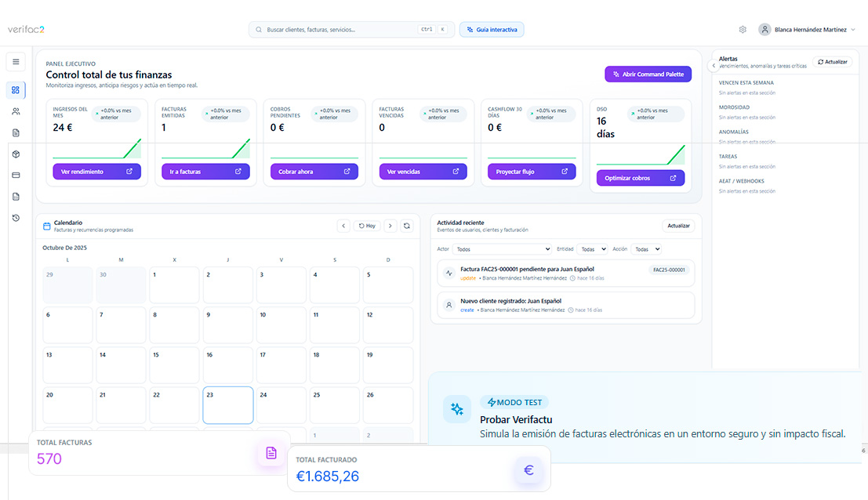Open the Invoices document icon in sidebar
Viewport: 868px width, 500px height.
[x=15, y=132]
